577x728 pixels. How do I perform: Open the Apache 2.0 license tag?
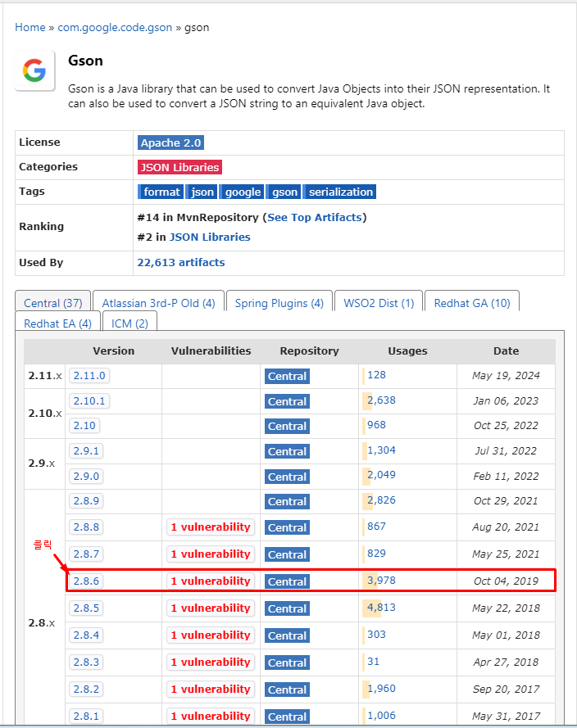[x=171, y=142]
